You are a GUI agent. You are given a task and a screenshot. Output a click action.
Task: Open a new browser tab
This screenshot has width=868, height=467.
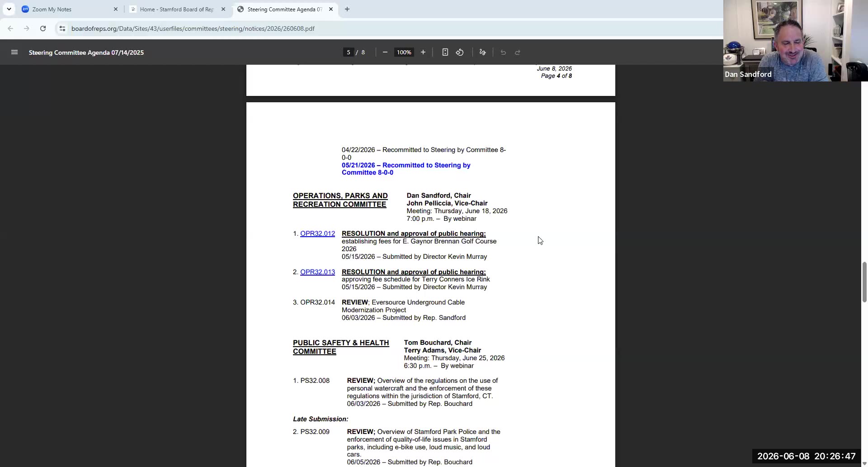[x=347, y=9]
